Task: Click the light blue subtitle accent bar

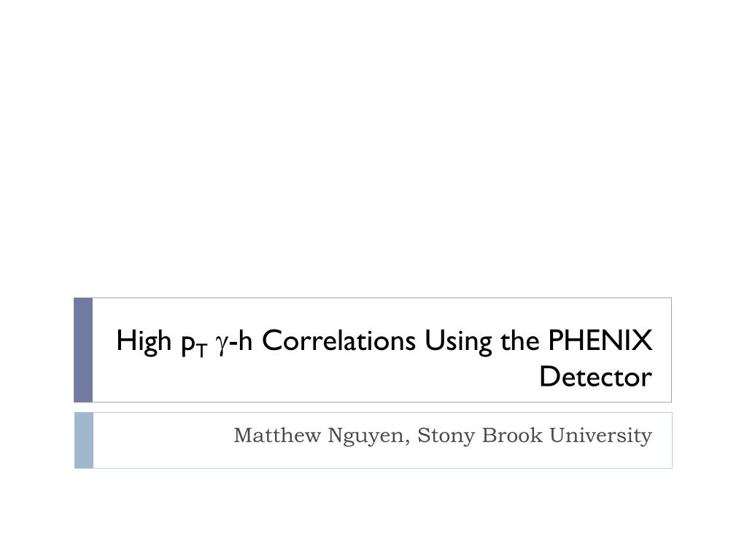Action: click(84, 440)
